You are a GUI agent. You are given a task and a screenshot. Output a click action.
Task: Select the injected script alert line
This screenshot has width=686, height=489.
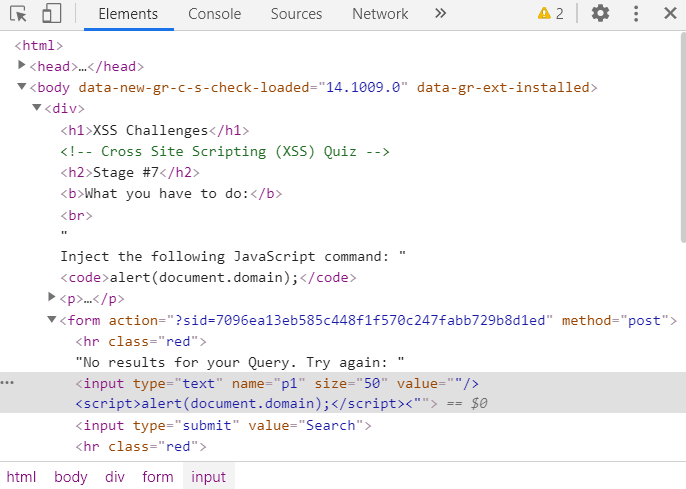(256, 403)
